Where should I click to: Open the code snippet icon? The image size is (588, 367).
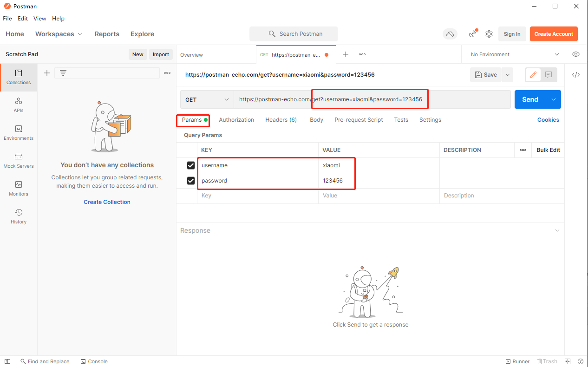point(576,75)
